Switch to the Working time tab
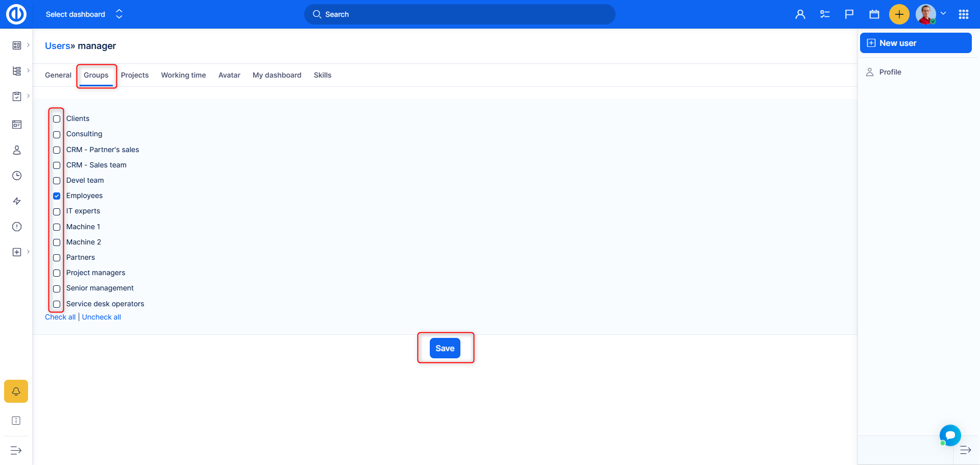 pos(183,75)
